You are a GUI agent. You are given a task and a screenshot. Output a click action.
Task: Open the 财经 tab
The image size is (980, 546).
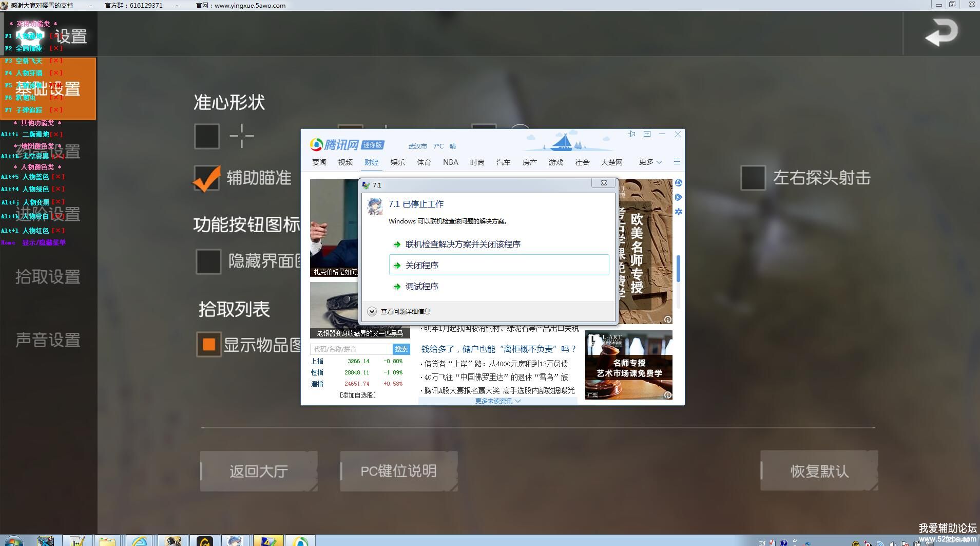coord(371,162)
